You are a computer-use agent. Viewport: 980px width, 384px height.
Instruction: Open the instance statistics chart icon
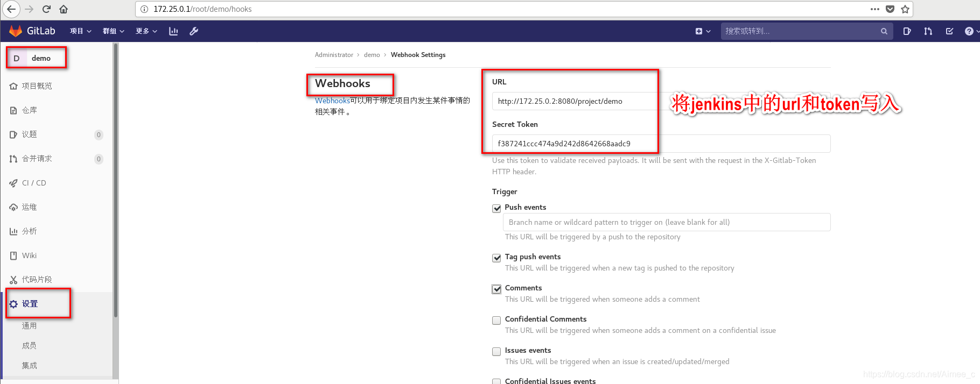tap(173, 31)
